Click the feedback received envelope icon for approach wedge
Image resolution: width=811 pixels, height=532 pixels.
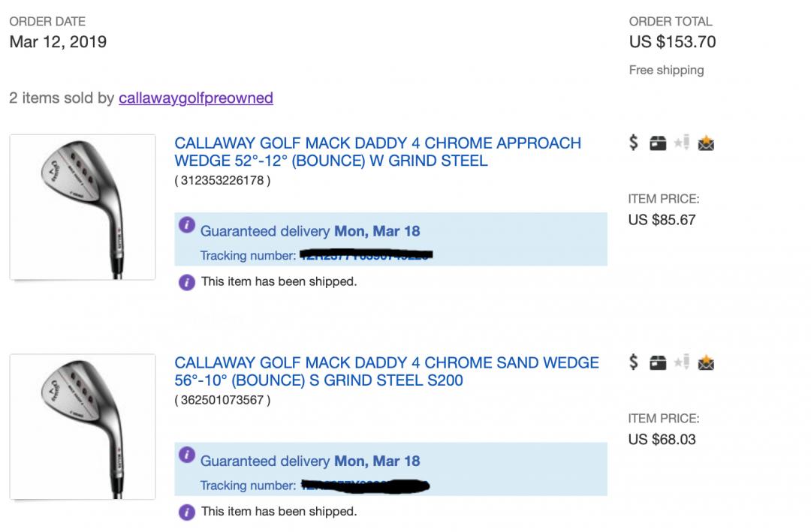[705, 143]
